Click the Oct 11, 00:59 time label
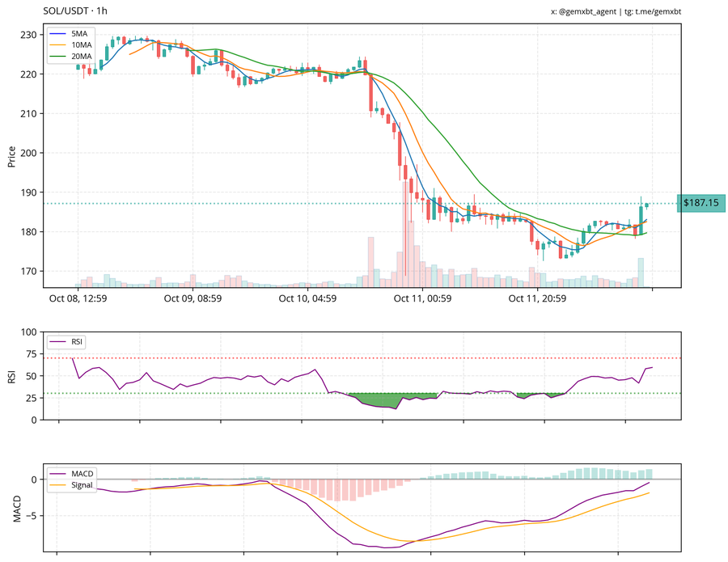The width and height of the screenshot is (728, 562). click(x=422, y=298)
